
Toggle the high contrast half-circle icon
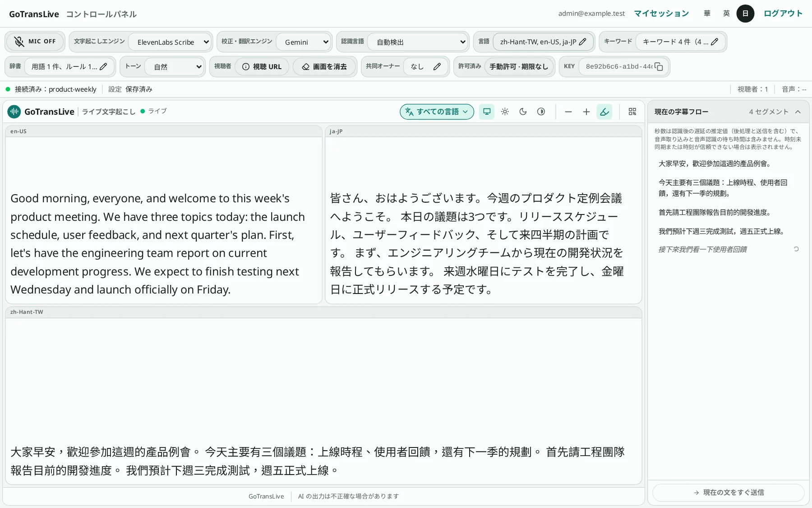(541, 112)
